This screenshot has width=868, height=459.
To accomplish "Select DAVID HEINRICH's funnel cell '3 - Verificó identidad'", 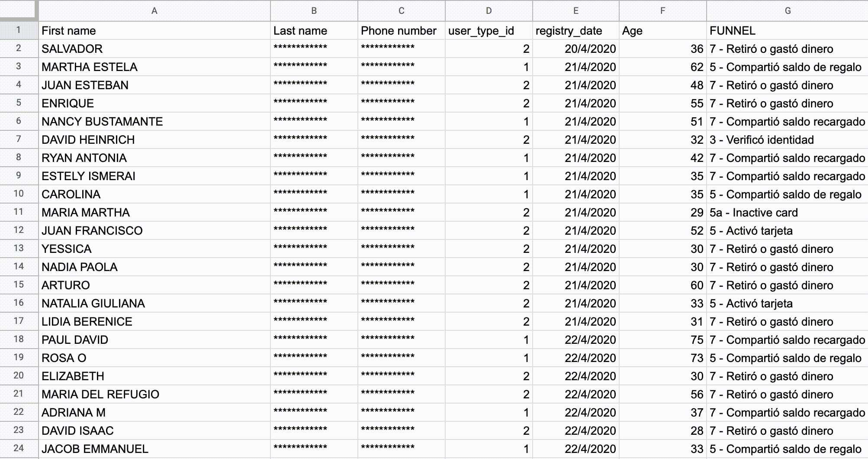I will [762, 139].
